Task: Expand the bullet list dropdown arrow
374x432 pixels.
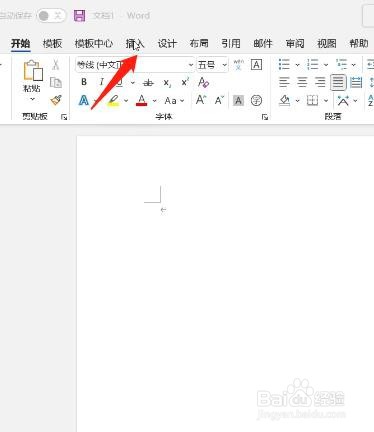Action: click(297, 65)
